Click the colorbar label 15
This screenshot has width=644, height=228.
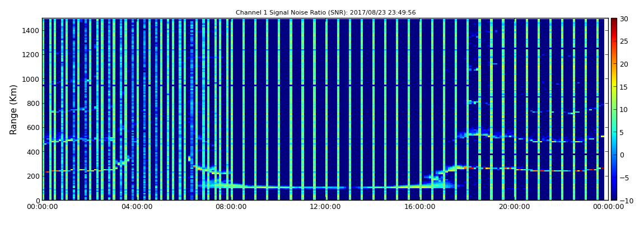pyautogui.click(x=624, y=87)
